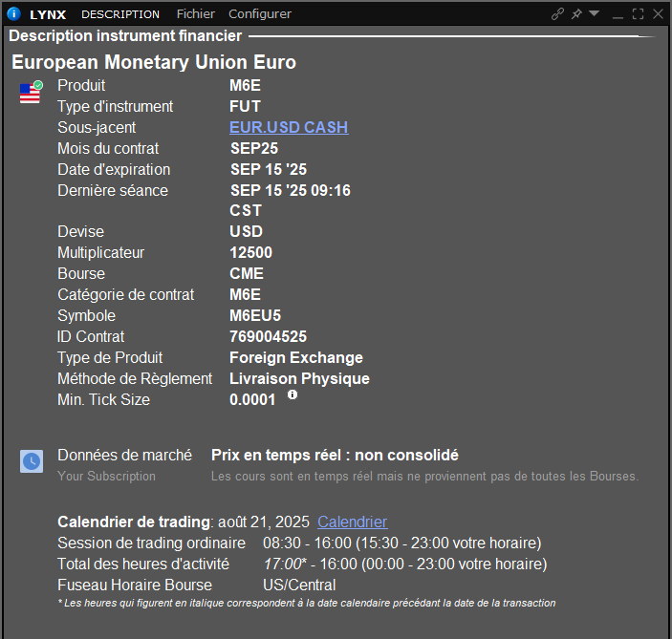Click the Bourse value 'CME'

(247, 274)
